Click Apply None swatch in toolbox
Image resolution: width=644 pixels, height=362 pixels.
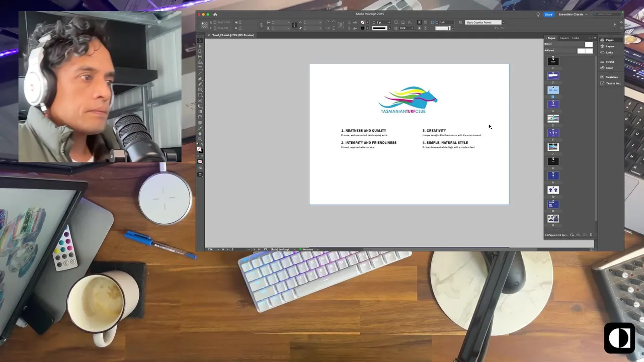[200, 161]
